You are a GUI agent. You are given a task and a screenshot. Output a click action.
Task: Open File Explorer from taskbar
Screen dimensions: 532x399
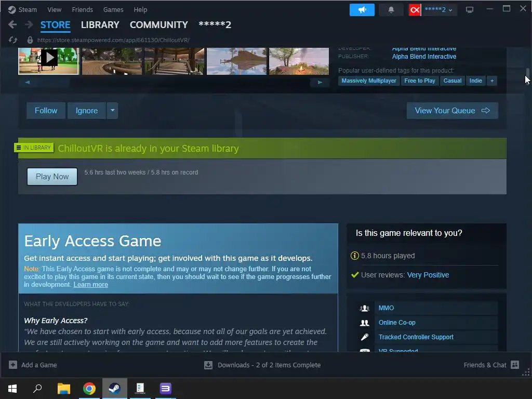coord(63,389)
